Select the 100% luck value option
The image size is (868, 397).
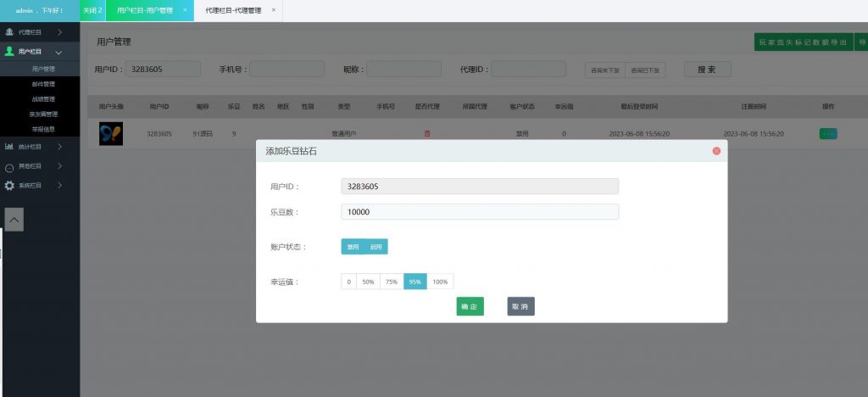pyautogui.click(x=441, y=282)
